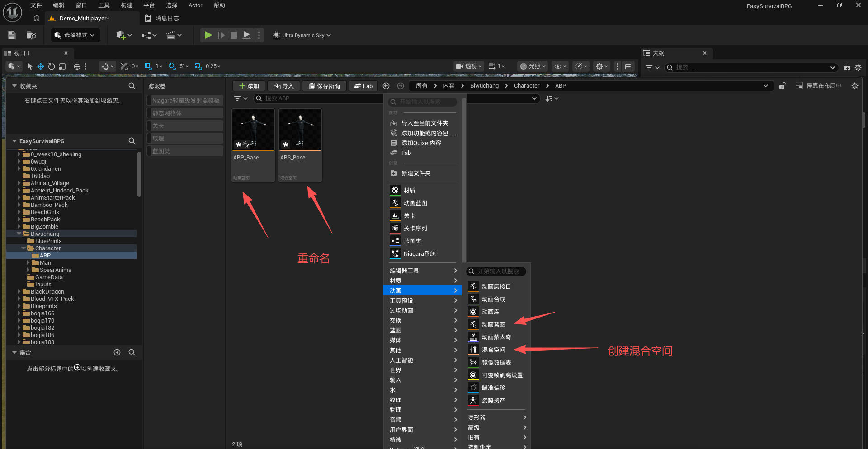
Task: Open the 文件 menu
Action: coord(36,5)
